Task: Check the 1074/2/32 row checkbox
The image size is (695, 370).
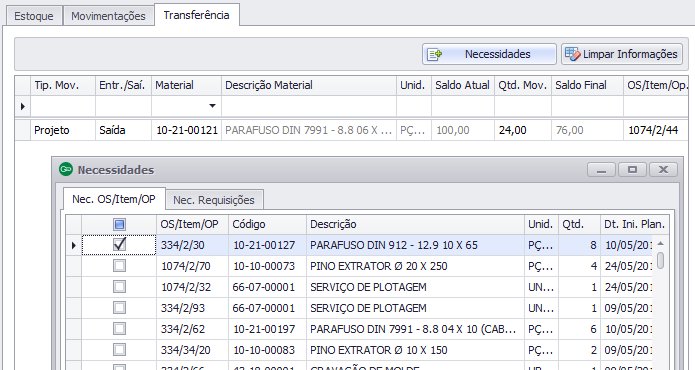Action: pos(119,287)
